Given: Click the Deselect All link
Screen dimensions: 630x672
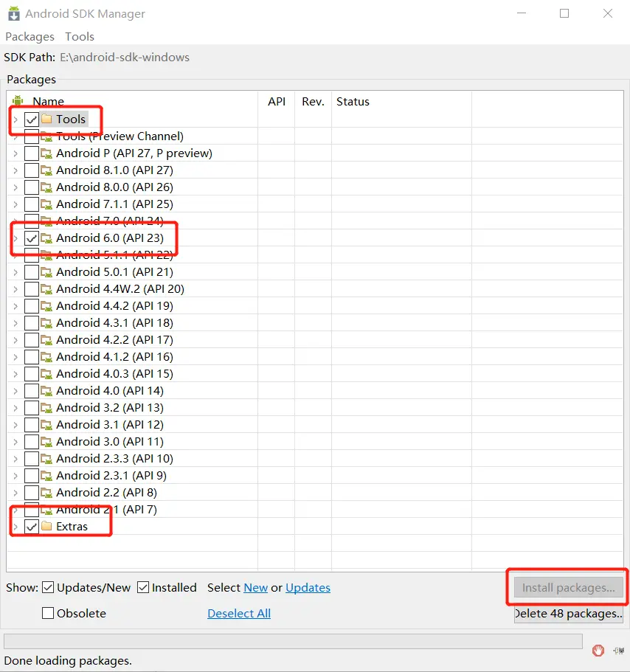Looking at the screenshot, I should click(x=239, y=613).
